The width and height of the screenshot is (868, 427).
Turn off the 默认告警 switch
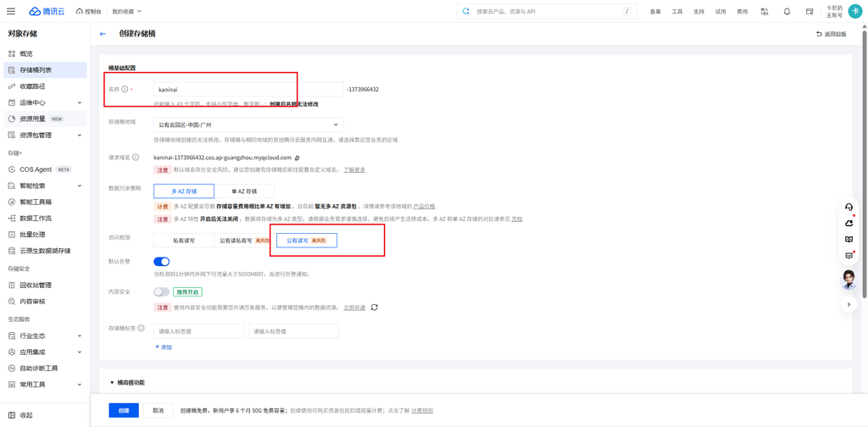click(x=162, y=261)
